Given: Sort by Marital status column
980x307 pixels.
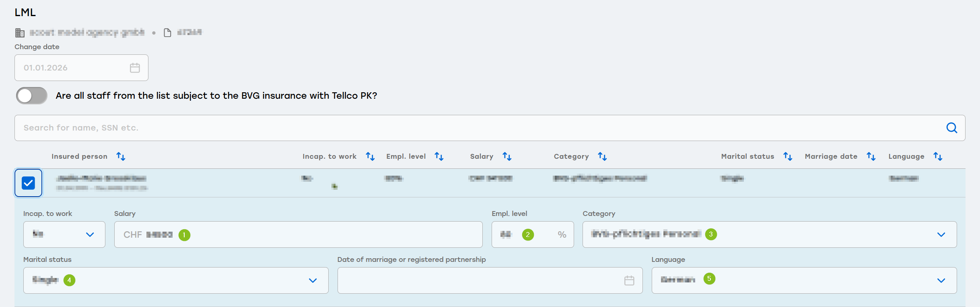Looking at the screenshot, I should tap(788, 156).
